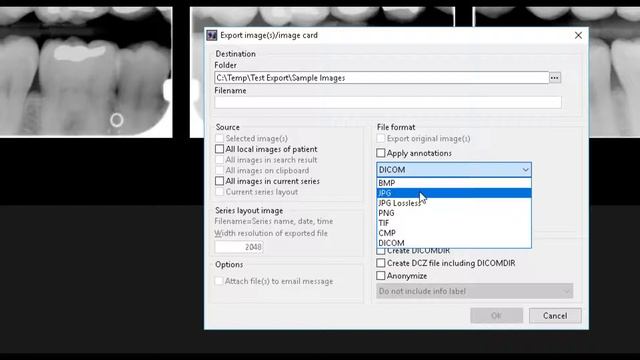Pick TIF from the format list
Screen dimensions: 640x360
(454, 223)
